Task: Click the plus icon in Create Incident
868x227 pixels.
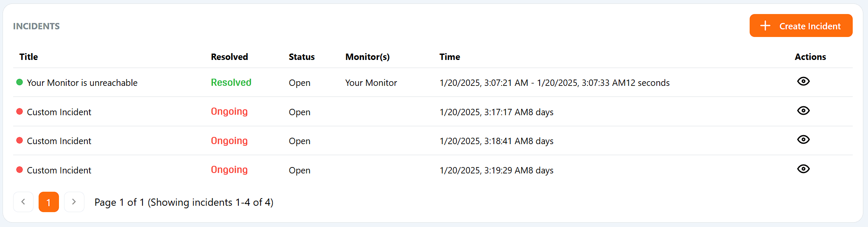Action: tap(765, 26)
